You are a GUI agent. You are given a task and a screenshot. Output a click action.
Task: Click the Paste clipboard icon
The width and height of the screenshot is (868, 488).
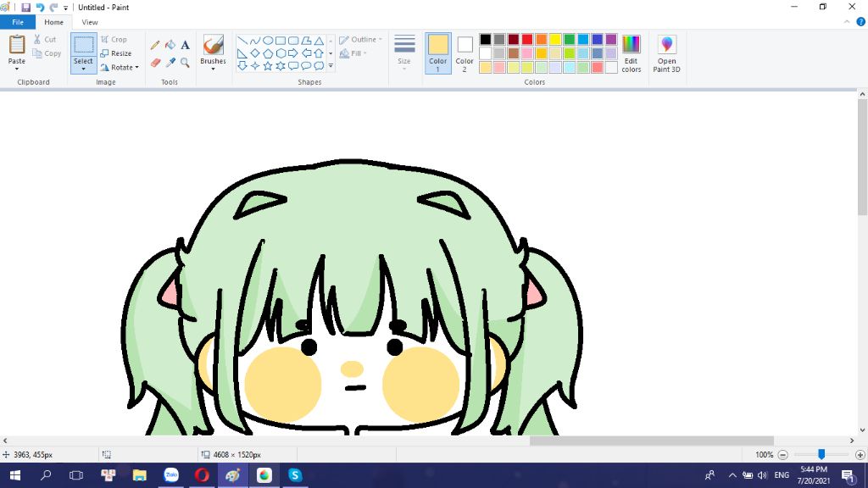tap(17, 44)
